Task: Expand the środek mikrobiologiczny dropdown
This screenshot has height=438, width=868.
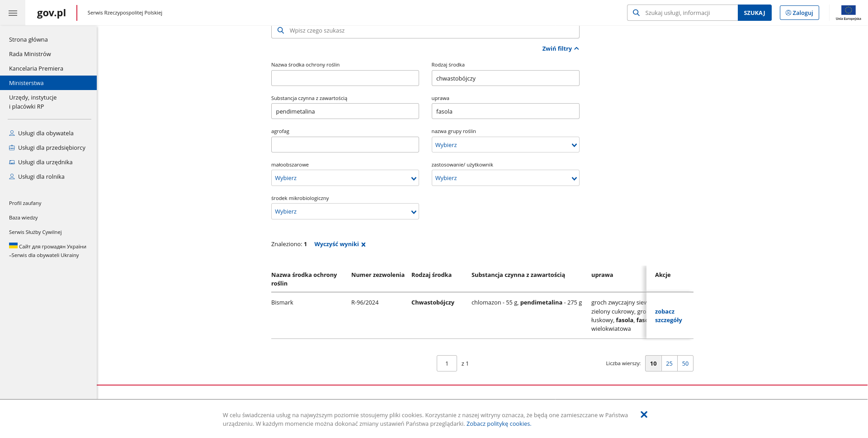Action: pyautogui.click(x=344, y=212)
